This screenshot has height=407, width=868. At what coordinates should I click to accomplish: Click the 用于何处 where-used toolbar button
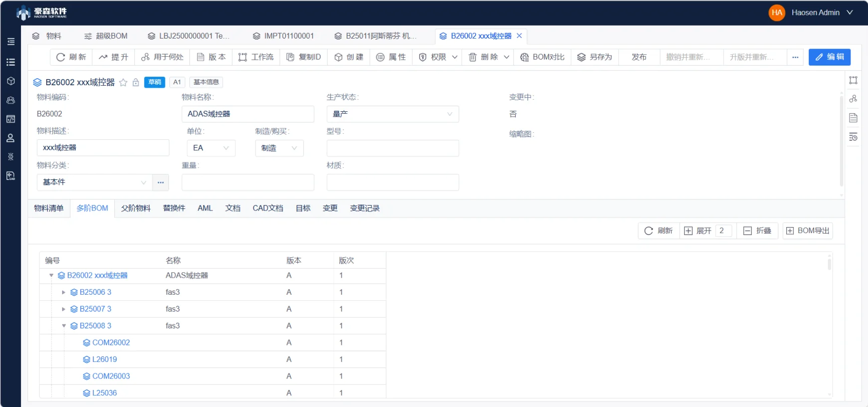162,57
